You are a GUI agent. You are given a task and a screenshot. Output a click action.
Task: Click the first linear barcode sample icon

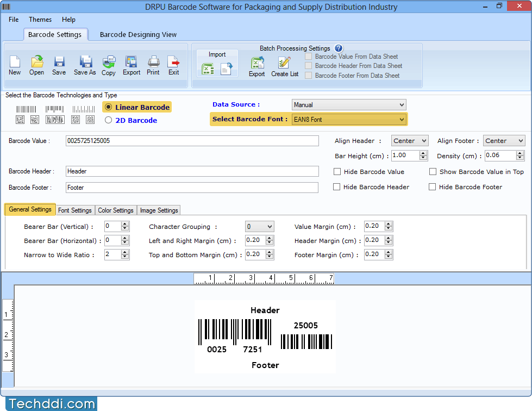pos(26,109)
